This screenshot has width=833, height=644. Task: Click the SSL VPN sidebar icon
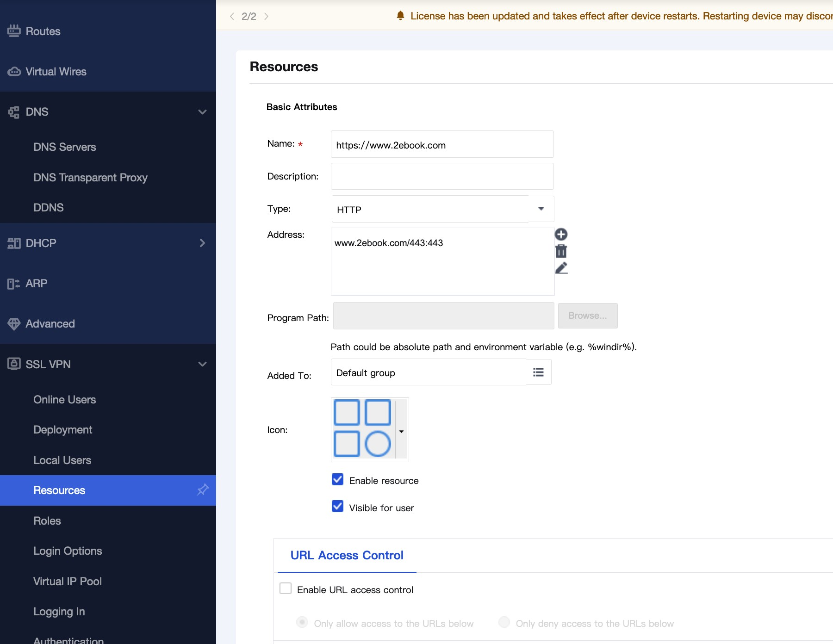(x=14, y=364)
